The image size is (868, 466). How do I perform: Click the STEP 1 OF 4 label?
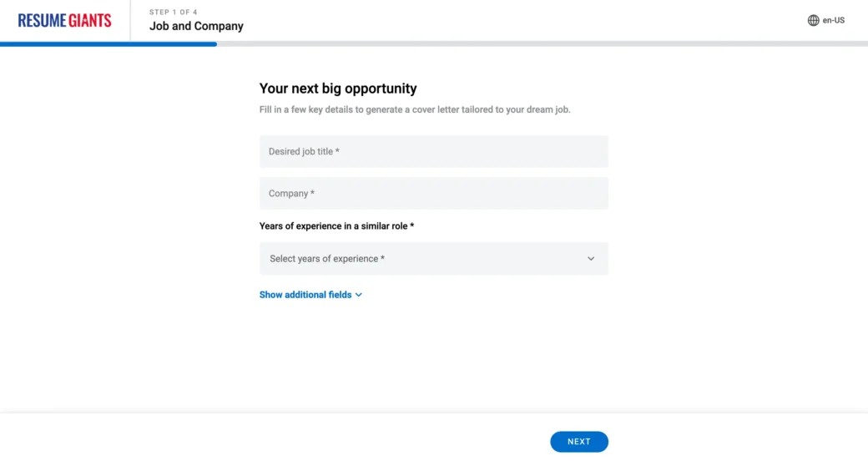174,13
